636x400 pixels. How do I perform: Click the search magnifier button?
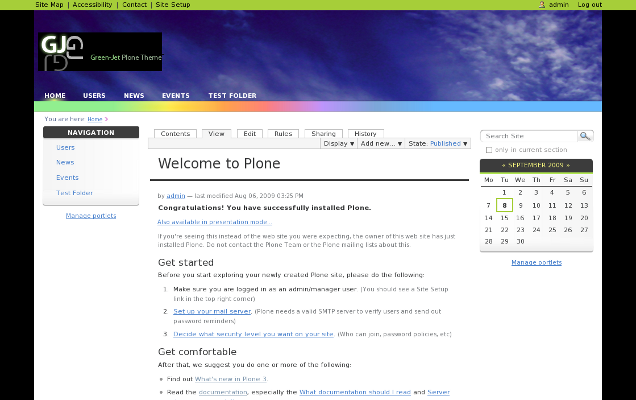click(585, 136)
